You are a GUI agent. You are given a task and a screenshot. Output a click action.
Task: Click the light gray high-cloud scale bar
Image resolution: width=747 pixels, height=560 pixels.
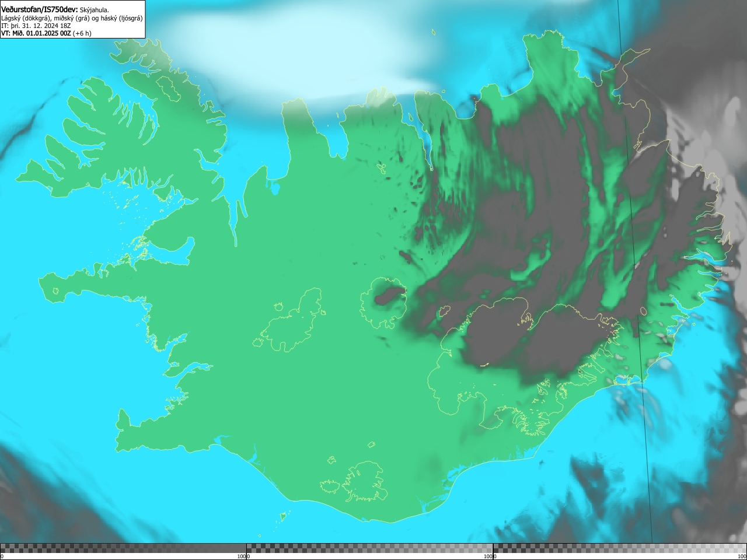[620, 548]
